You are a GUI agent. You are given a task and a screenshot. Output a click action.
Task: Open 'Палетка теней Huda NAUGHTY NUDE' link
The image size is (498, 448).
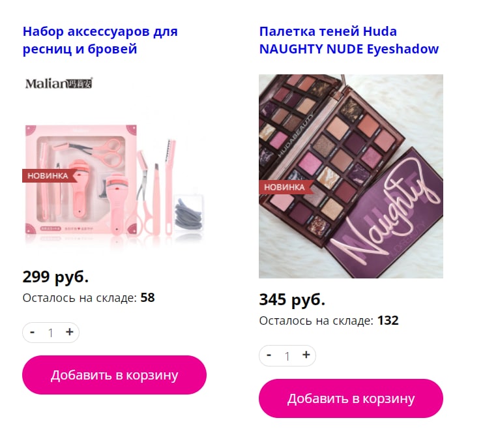(349, 40)
